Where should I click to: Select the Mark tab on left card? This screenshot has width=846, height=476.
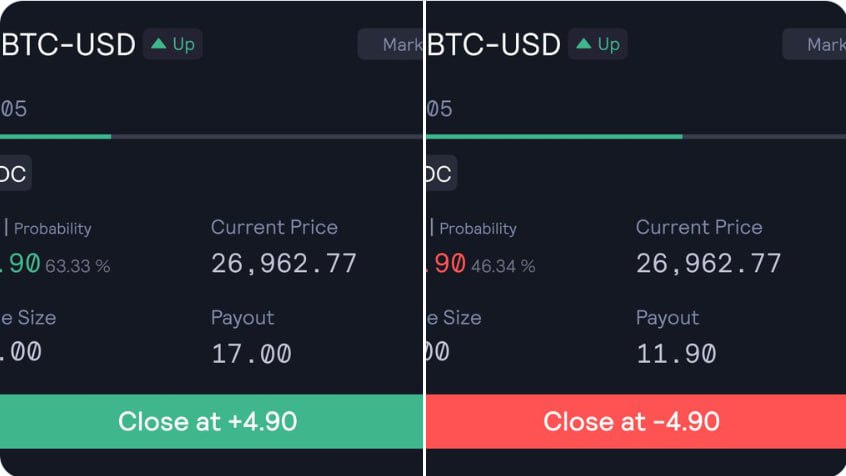391,44
